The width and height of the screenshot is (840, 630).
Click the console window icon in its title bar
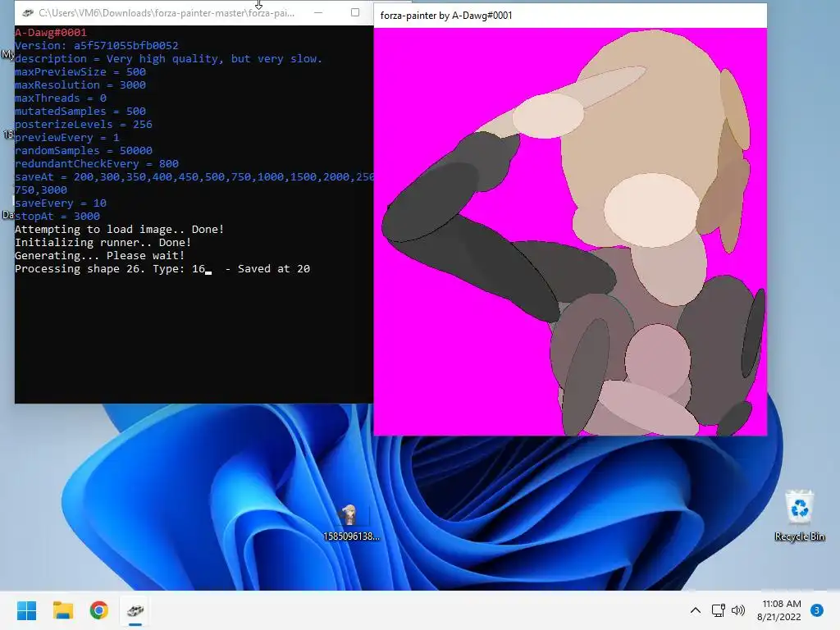[28, 13]
